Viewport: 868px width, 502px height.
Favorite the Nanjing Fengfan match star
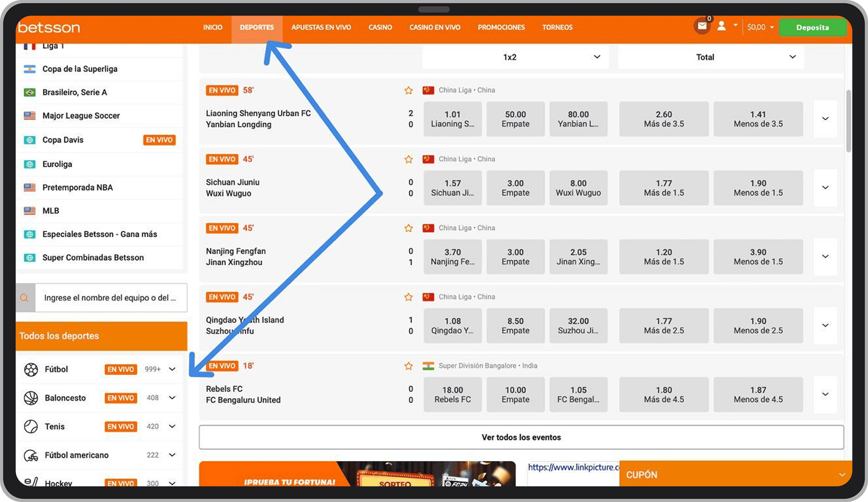tap(408, 228)
